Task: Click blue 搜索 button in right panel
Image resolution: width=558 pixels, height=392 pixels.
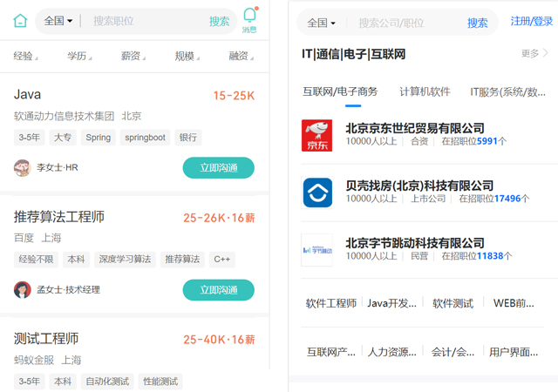Action: [478, 24]
